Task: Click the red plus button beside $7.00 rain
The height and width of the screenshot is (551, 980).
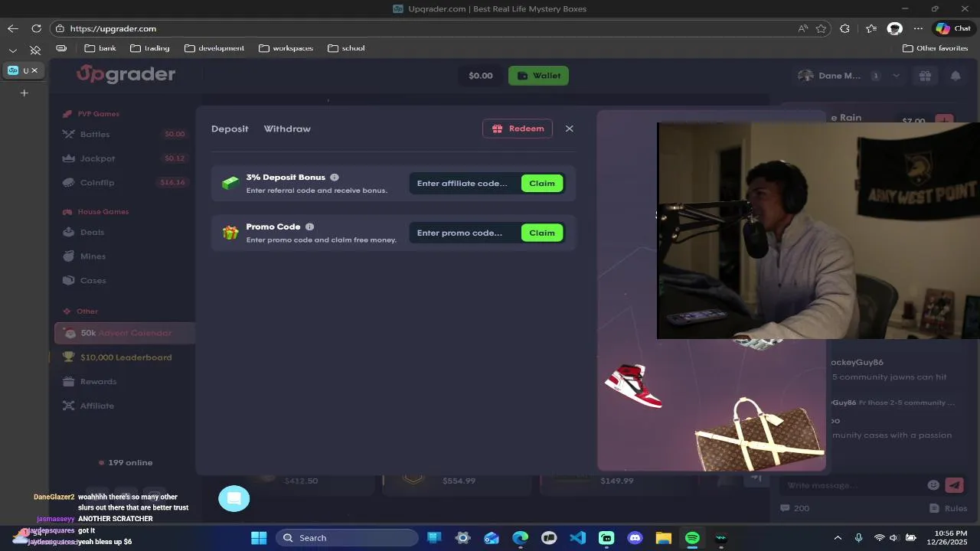Action: click(x=944, y=120)
